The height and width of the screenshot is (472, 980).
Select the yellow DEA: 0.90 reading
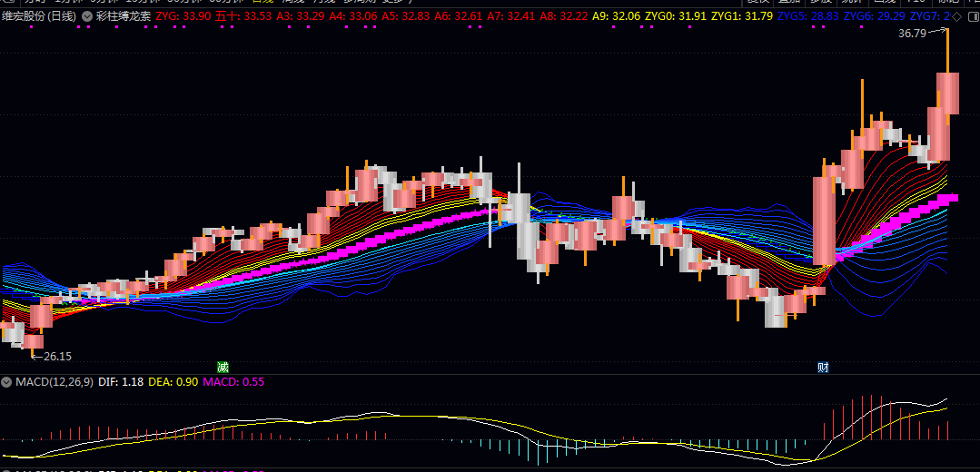173,381
